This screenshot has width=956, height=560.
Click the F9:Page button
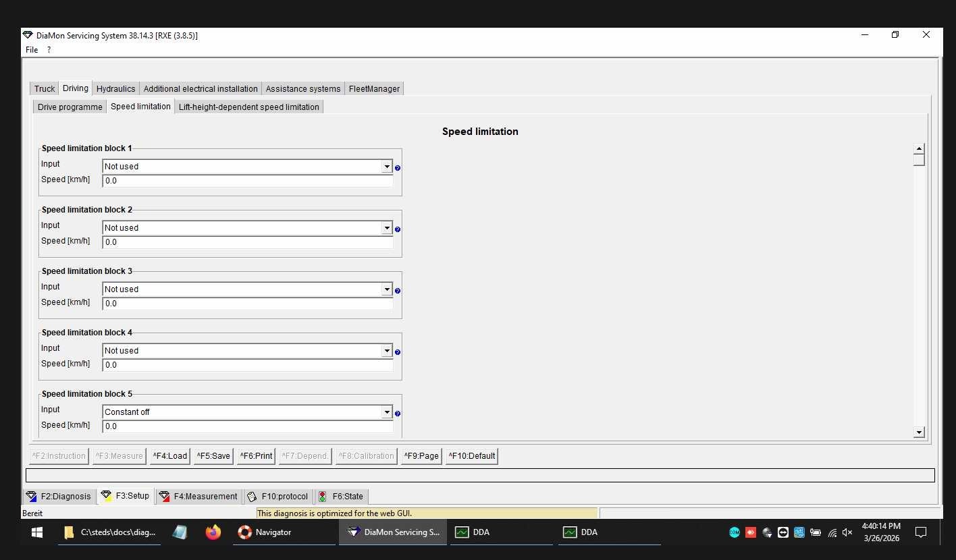click(421, 456)
